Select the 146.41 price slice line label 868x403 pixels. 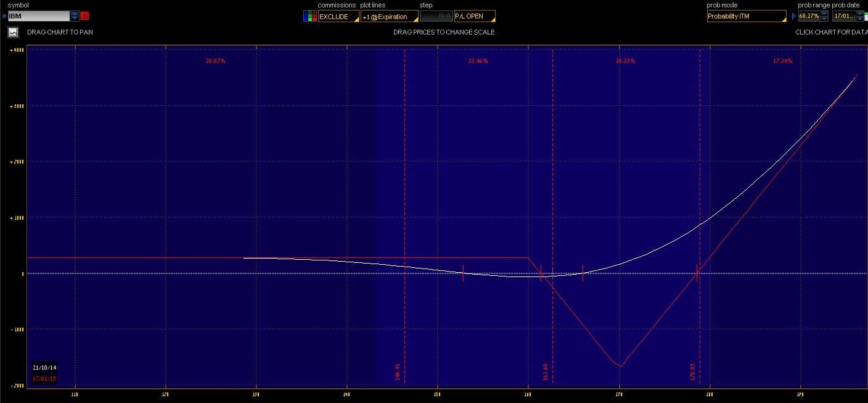pyautogui.click(x=398, y=372)
